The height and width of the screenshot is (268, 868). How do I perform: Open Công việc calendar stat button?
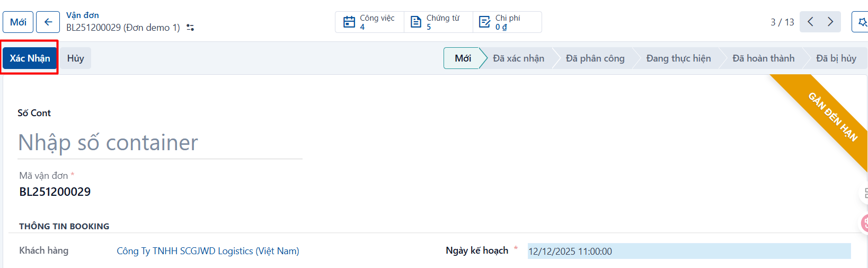pyautogui.click(x=370, y=22)
